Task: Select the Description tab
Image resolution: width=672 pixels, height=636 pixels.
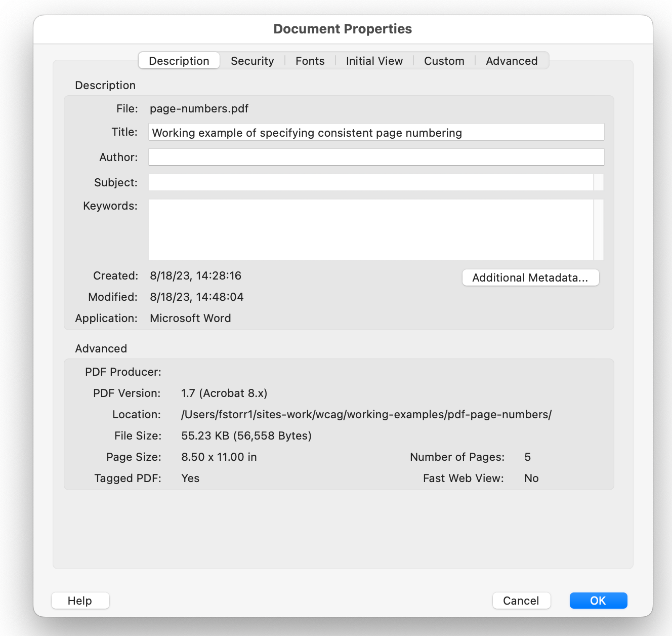Action: tap(179, 60)
